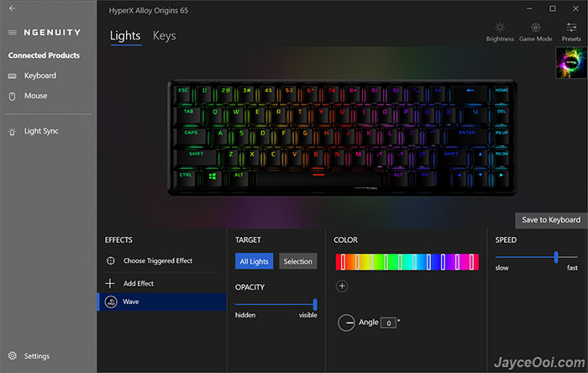Click the plus icon under the color bar
588x373 pixels.
[342, 286]
